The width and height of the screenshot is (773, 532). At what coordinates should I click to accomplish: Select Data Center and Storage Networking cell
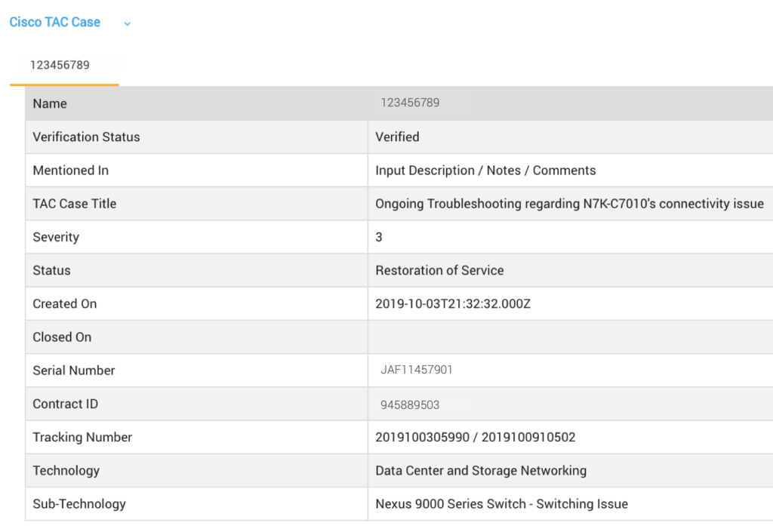tap(481, 470)
